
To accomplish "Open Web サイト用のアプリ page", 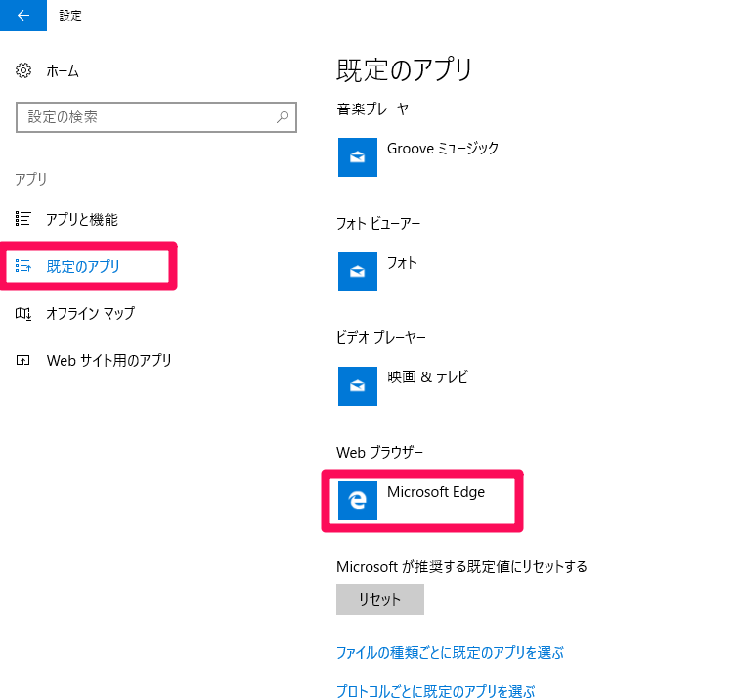I will (109, 360).
